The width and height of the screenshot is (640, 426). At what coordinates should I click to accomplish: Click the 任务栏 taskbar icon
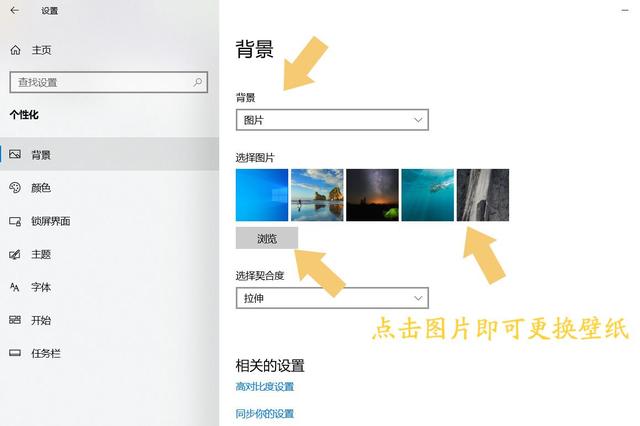tap(15, 353)
